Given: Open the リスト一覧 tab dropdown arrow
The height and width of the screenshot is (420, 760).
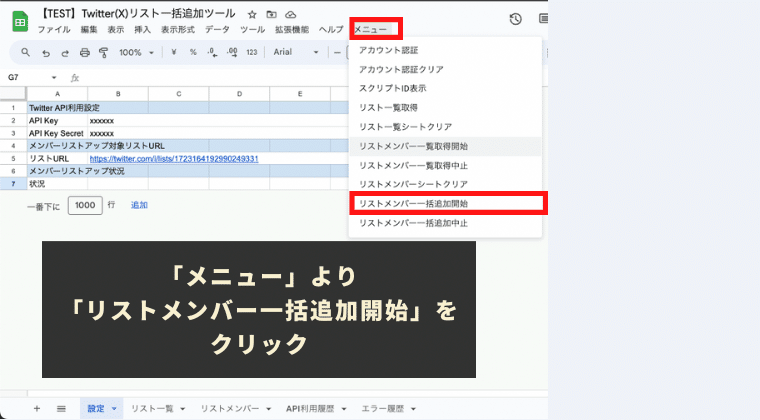Looking at the screenshot, I should [183, 409].
